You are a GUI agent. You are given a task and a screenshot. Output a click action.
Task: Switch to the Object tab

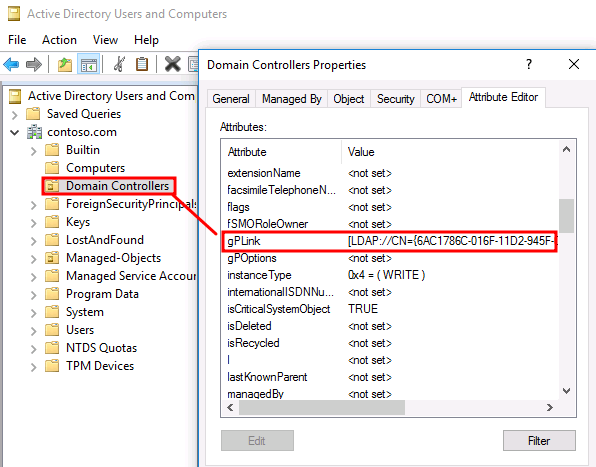(349, 99)
